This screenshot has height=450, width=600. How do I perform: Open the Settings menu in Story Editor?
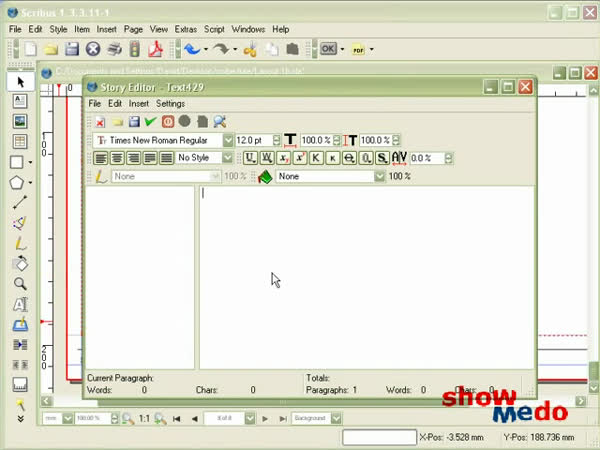click(x=170, y=104)
